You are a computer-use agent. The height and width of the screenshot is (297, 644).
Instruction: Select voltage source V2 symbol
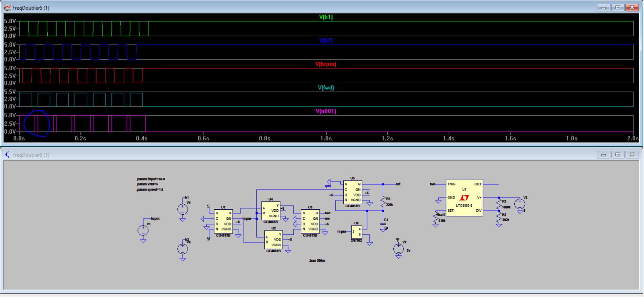398,249
